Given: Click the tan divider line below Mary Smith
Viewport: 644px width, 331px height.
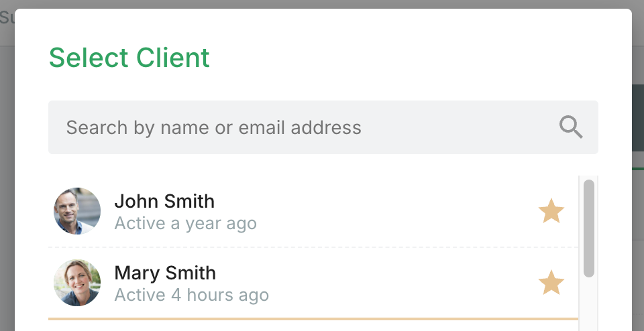Looking at the screenshot, I should tap(313, 319).
